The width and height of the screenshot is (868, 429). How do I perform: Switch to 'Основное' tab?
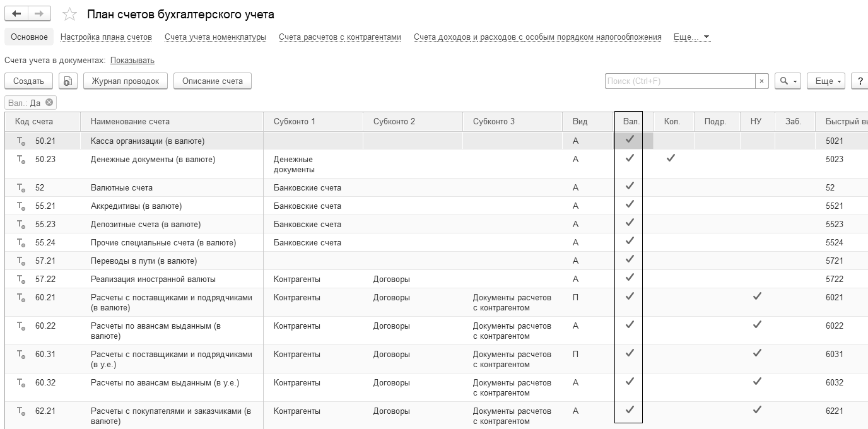pos(29,37)
